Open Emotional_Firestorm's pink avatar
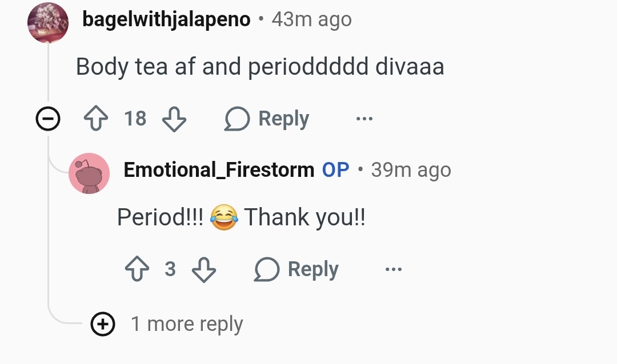 coord(89,173)
